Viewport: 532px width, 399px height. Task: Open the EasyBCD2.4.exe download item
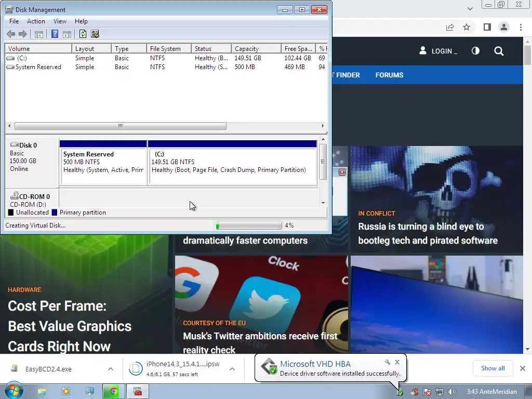tap(48, 369)
